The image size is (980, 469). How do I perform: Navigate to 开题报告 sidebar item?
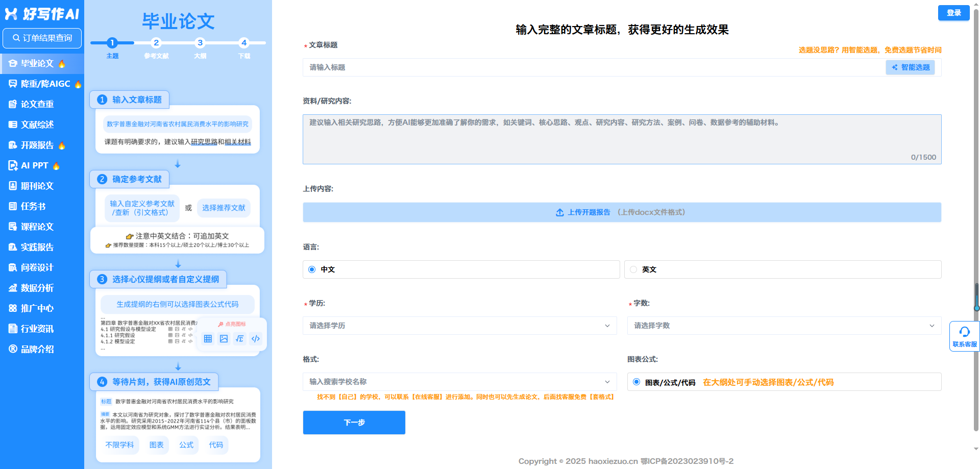(x=42, y=145)
